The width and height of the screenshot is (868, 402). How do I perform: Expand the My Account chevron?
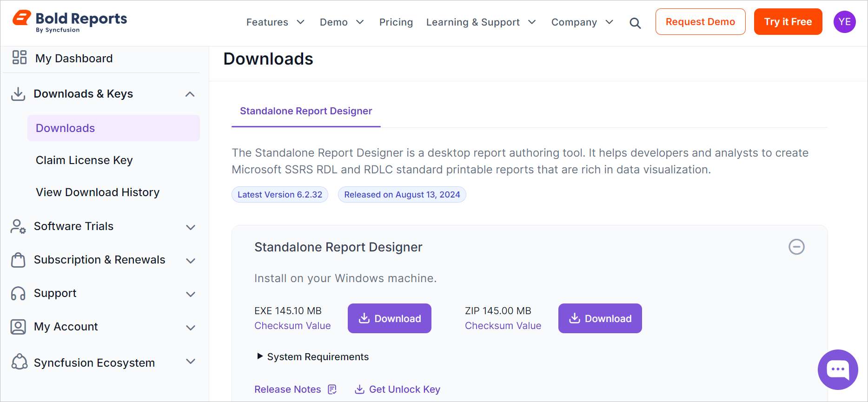click(x=191, y=328)
